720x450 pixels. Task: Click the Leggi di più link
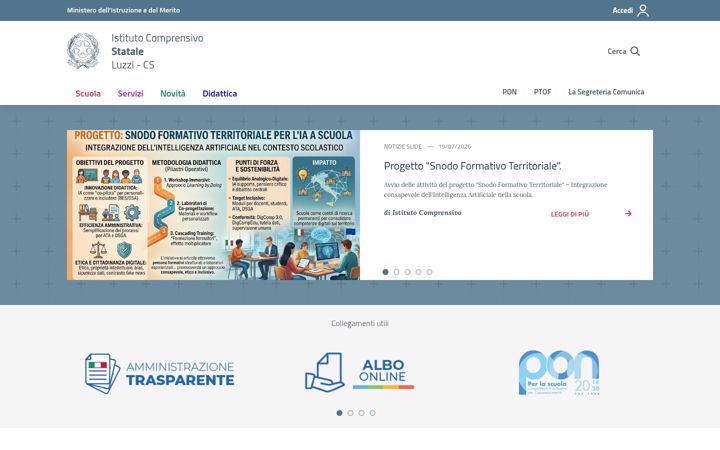click(570, 214)
